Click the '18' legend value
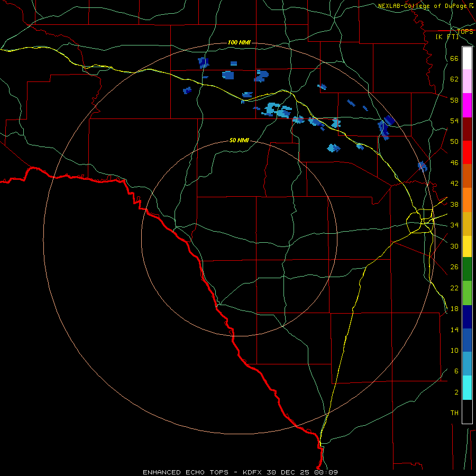This screenshot has height=476, width=476. click(x=454, y=309)
